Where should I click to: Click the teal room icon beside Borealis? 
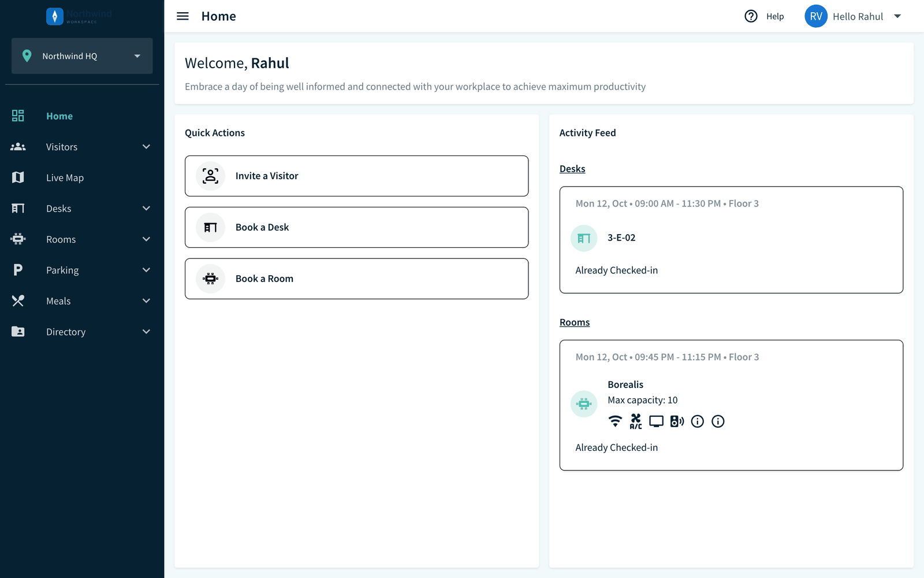584,403
